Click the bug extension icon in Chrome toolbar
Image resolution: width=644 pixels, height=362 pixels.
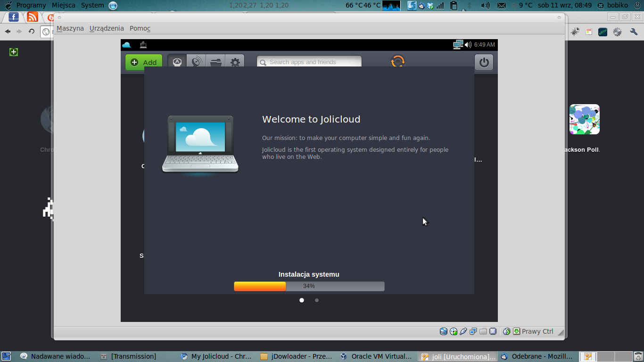point(575,32)
